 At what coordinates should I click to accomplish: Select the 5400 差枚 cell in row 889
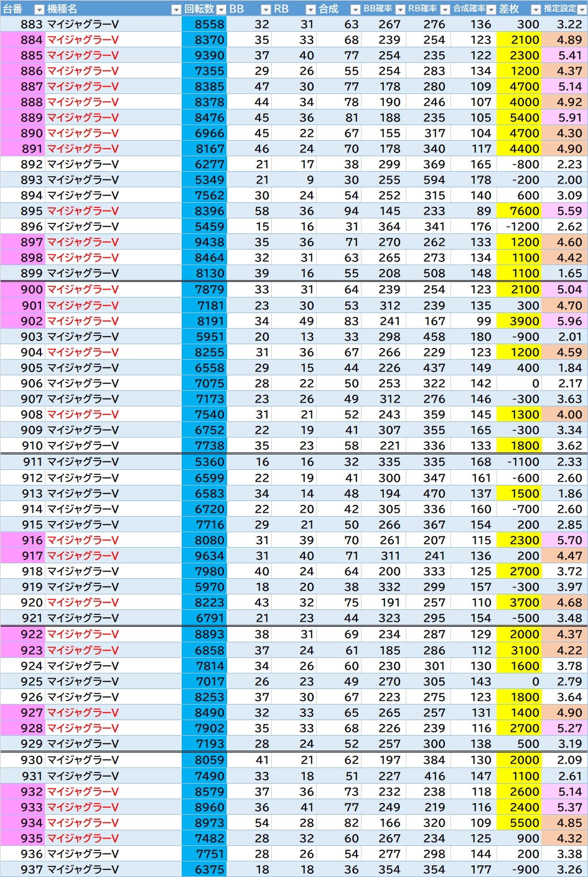pyautogui.click(x=519, y=118)
